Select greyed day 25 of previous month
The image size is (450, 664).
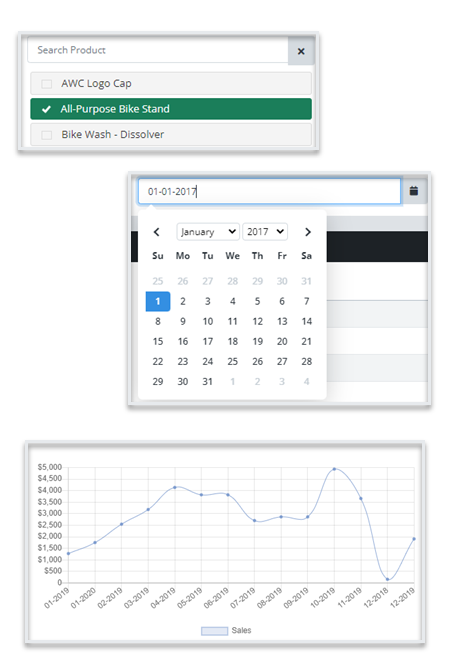(x=157, y=281)
